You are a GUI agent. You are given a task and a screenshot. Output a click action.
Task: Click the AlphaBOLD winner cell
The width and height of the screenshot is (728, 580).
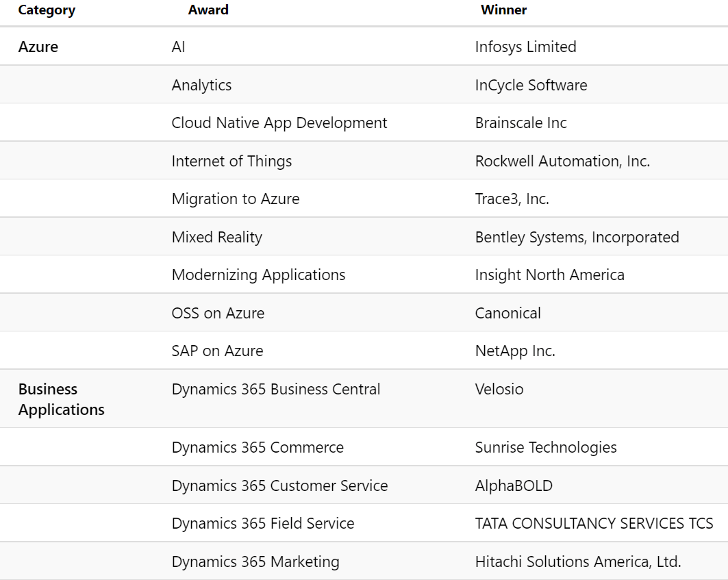pos(514,486)
